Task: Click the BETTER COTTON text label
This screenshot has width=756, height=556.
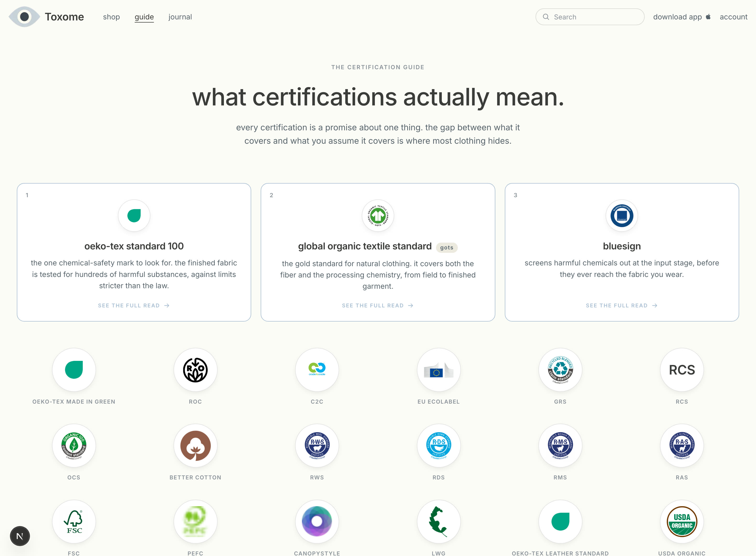Action: point(195,478)
